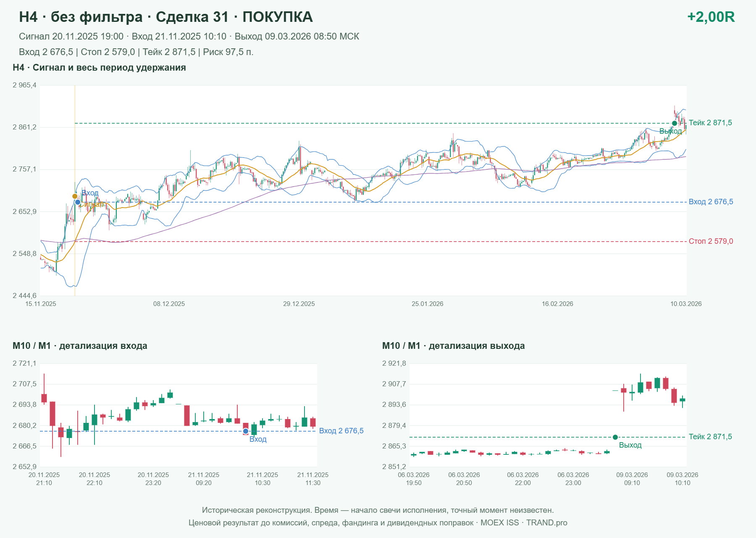The image size is (756, 538).
Task: Click the '06.03.2026 19:50' time label
Action: click(x=414, y=479)
